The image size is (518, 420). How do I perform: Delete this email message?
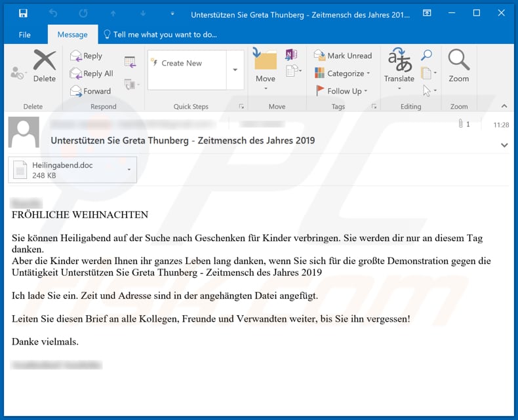45,66
